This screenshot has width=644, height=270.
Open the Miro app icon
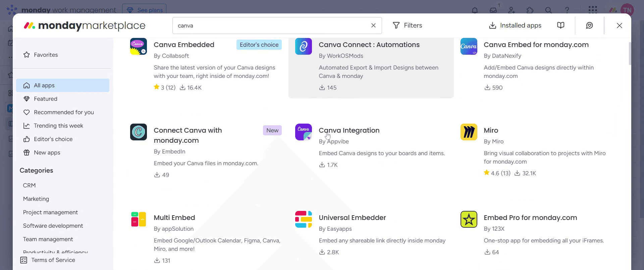pos(469,132)
